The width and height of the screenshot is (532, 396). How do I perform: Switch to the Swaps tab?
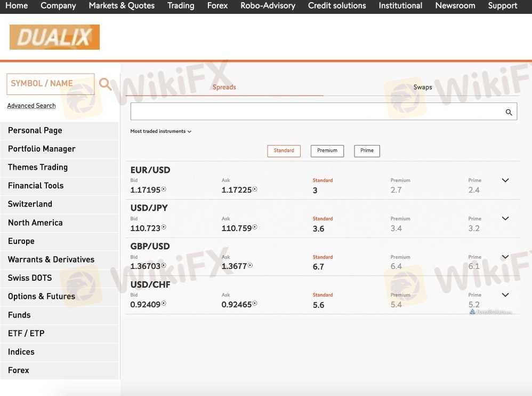(422, 87)
